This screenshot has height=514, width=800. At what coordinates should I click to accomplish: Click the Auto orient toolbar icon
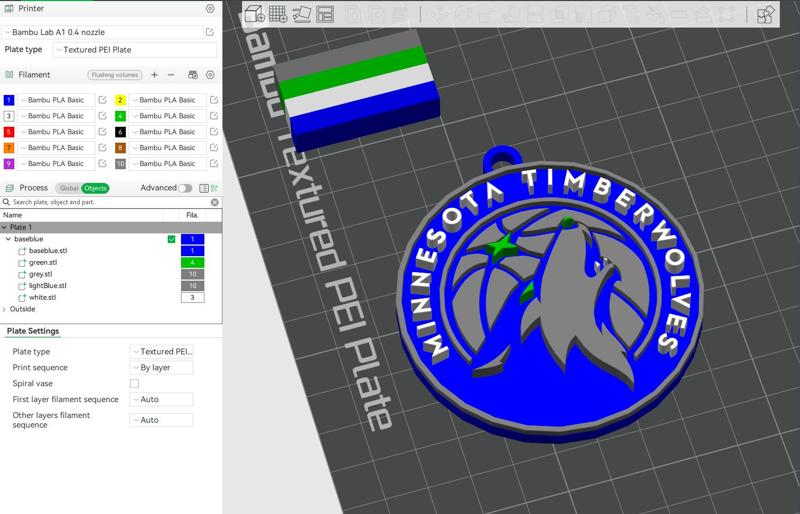point(301,14)
